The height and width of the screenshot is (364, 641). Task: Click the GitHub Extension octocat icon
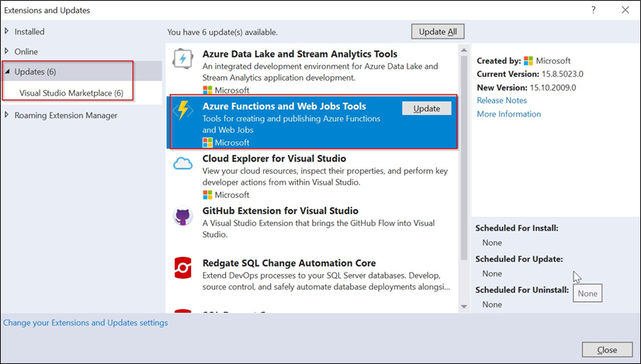[x=183, y=217]
